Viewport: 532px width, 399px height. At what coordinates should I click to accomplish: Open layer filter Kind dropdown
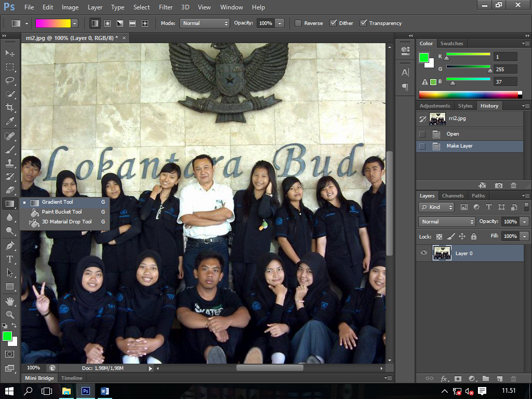pos(436,207)
